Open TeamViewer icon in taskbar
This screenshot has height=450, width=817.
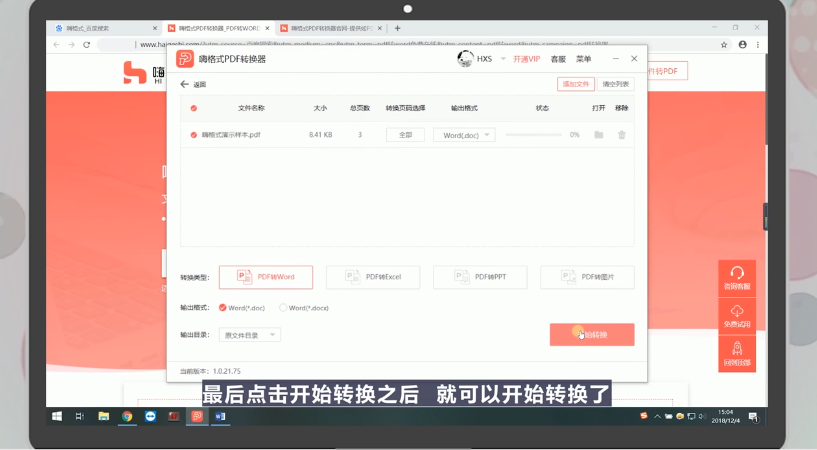coord(151,416)
